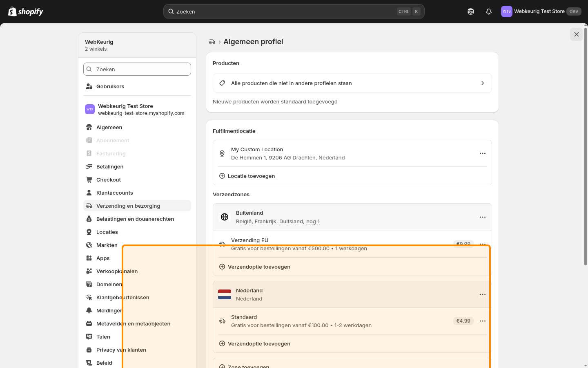Click the shipping truck breadcrumb icon
This screenshot has height=368, width=588.
click(212, 42)
